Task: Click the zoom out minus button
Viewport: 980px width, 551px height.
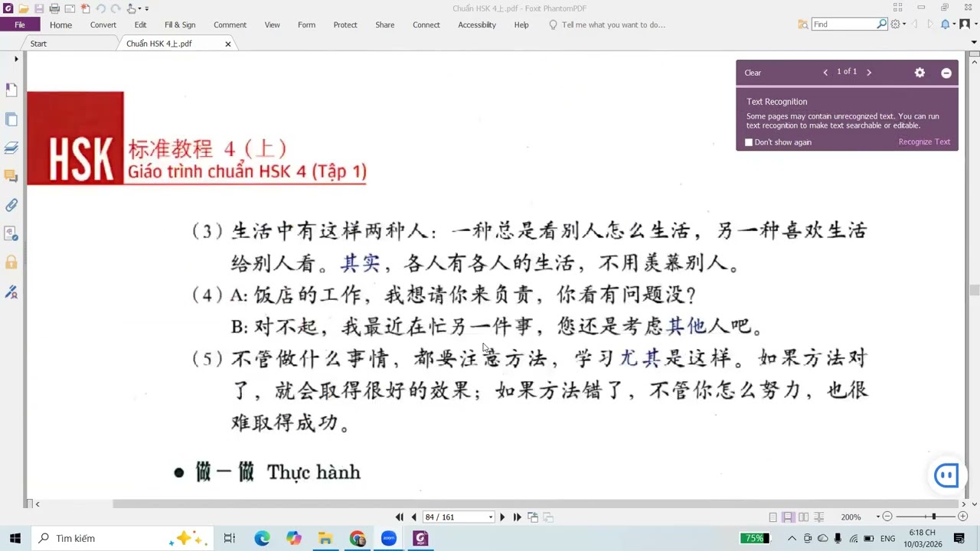Action: [887, 517]
